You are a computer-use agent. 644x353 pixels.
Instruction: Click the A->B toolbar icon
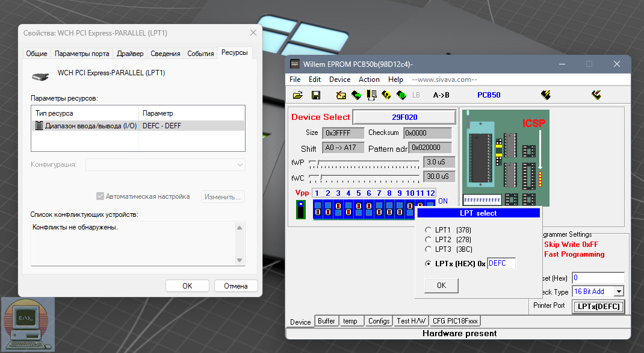tap(441, 95)
